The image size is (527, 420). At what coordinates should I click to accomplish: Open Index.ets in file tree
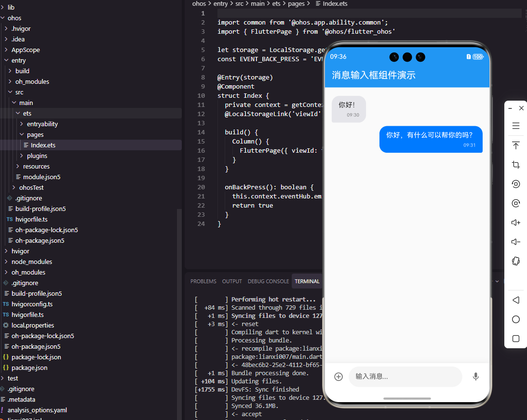[43, 145]
